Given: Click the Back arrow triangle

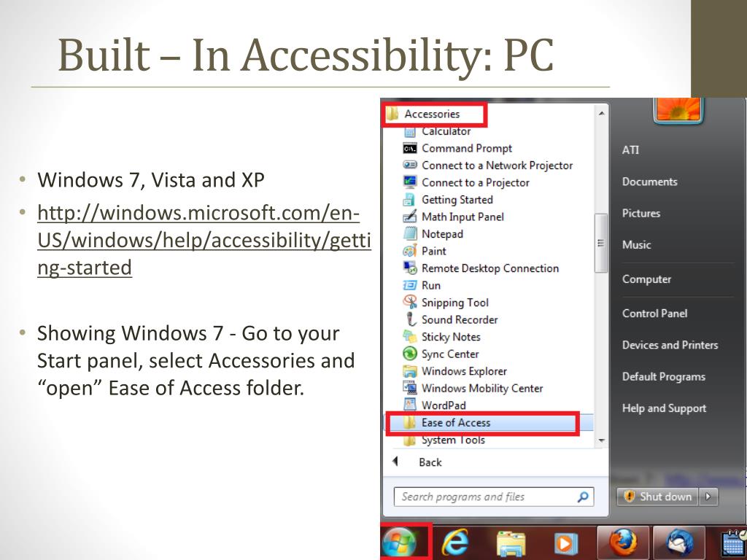Looking at the screenshot, I should point(395,461).
